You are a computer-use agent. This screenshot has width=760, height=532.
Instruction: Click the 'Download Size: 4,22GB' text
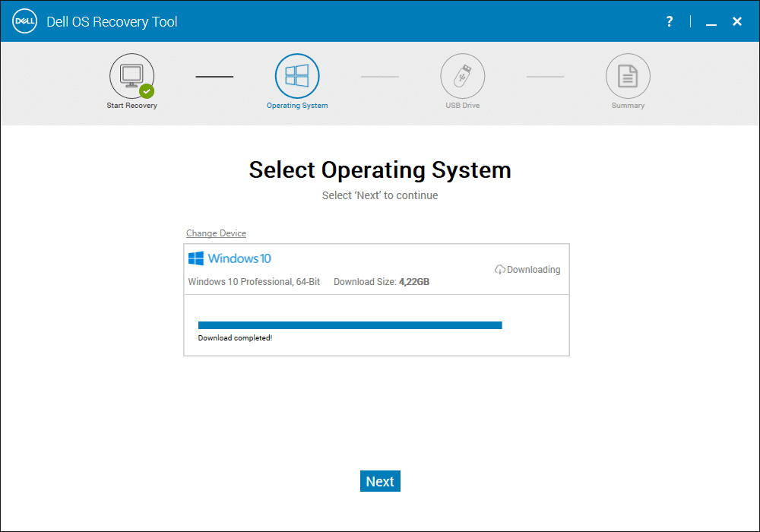click(x=382, y=281)
